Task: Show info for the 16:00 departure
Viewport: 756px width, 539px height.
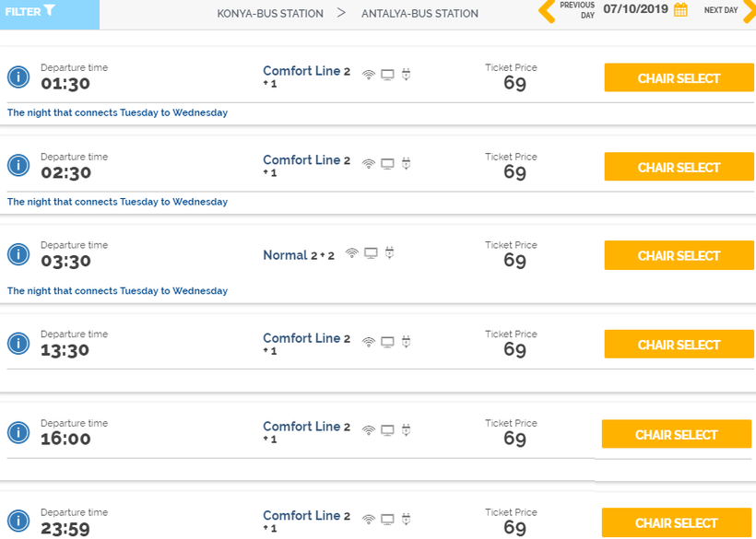Action: pos(18,433)
